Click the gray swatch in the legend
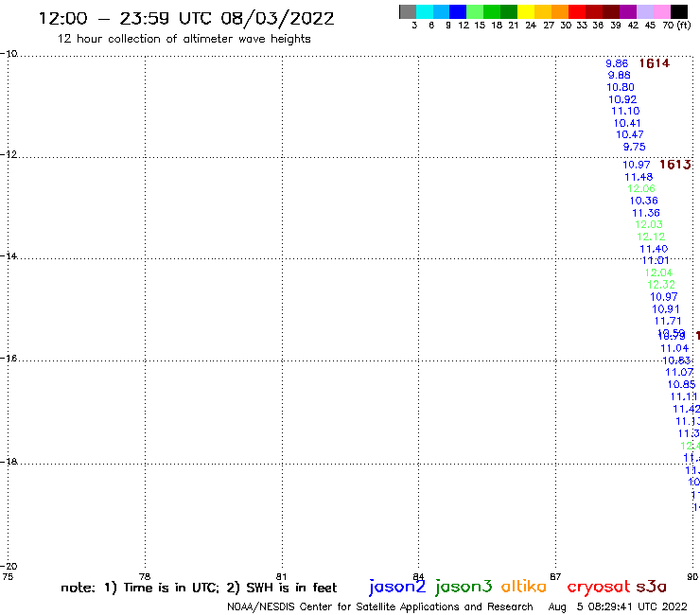The height and width of the screenshot is (615, 700). coord(408,11)
